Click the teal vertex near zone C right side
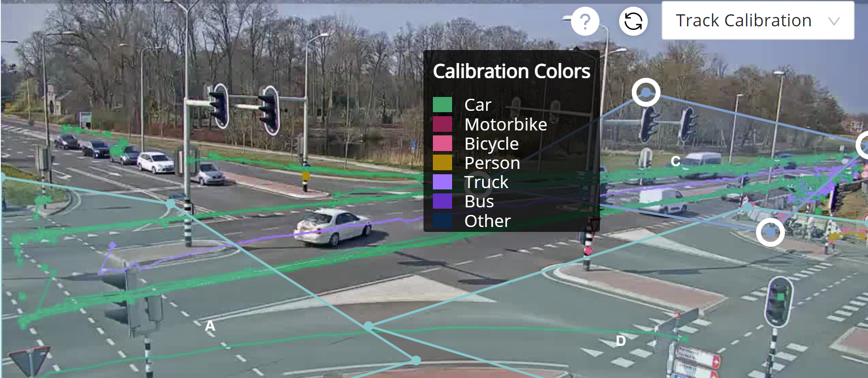The height and width of the screenshot is (378, 868). tap(747, 207)
